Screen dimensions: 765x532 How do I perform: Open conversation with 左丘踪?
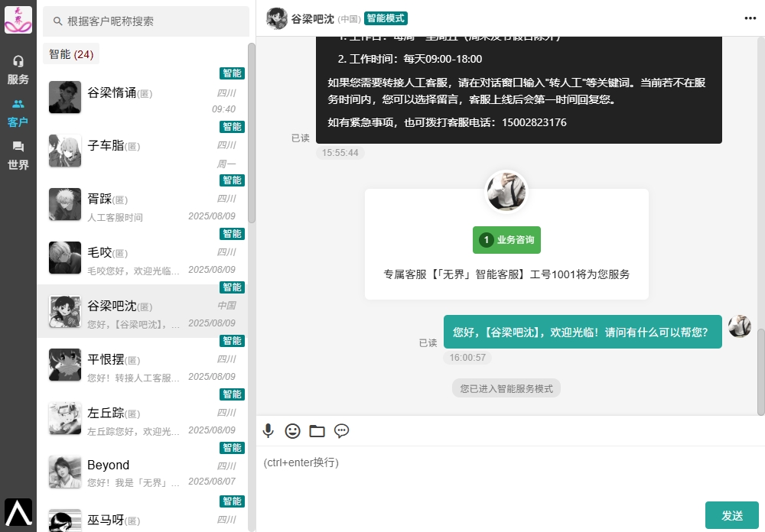tap(142, 418)
